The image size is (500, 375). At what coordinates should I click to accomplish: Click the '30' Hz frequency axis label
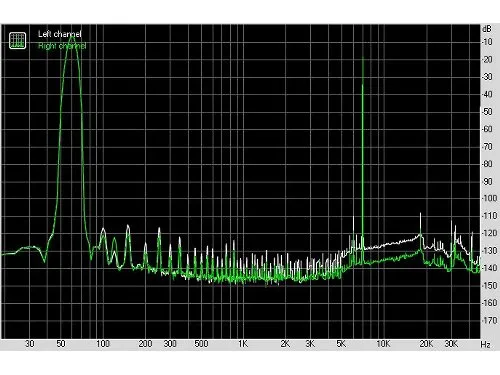[30, 344]
